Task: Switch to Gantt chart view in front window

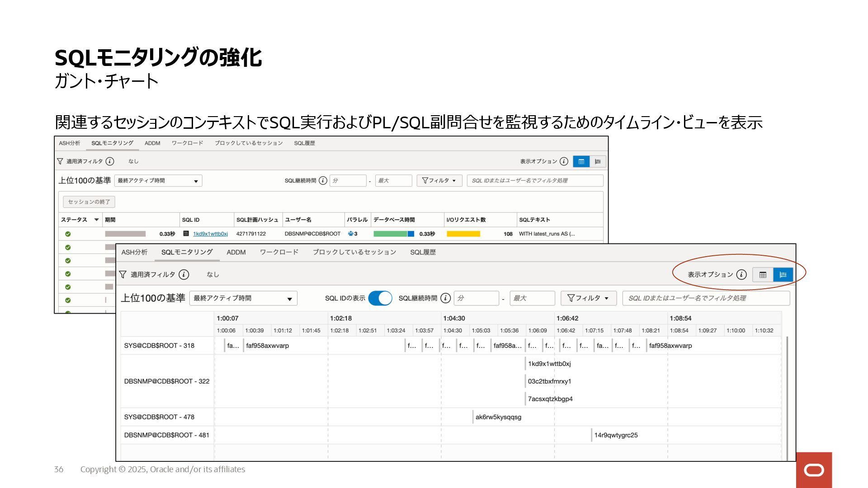Action: tap(783, 275)
